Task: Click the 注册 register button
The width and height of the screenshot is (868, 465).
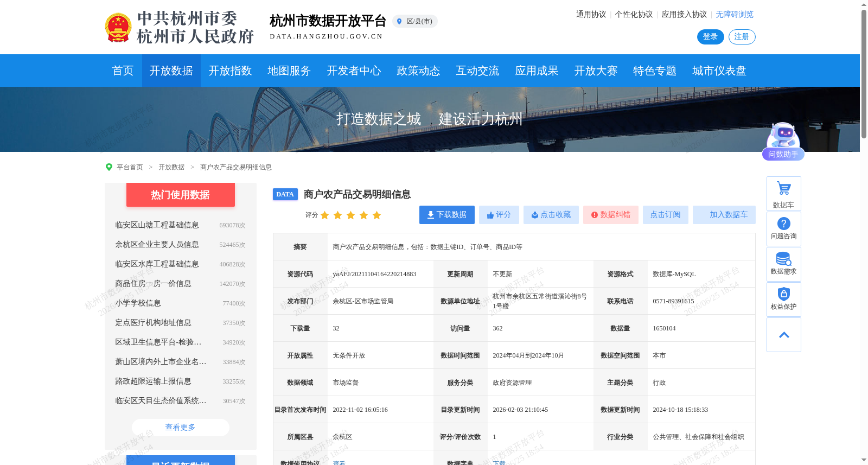Action: 742,37
